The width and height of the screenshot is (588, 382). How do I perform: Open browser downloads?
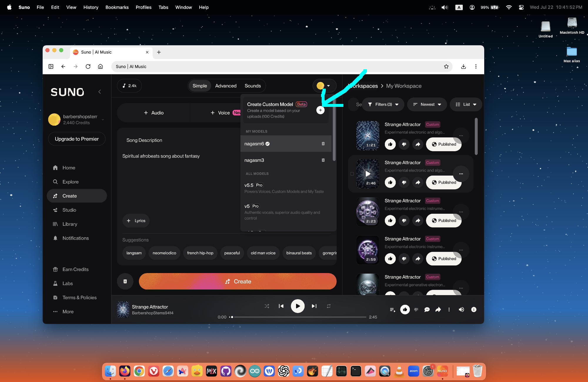[x=463, y=66]
